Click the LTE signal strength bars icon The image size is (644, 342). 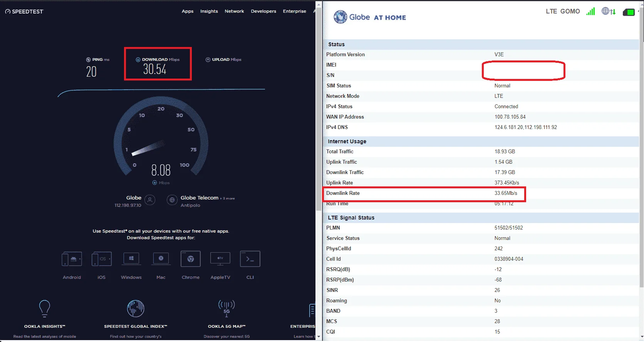(x=590, y=12)
